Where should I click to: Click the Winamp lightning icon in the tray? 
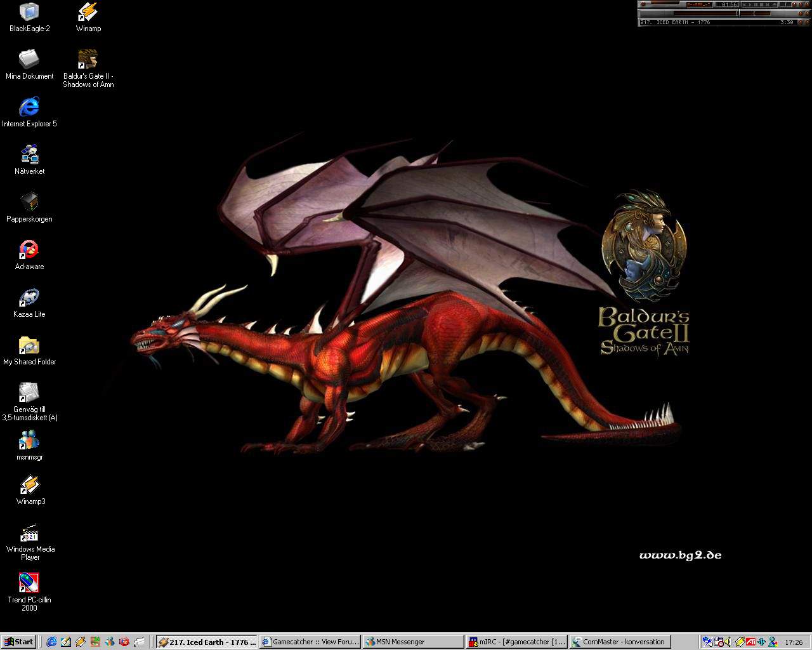[x=740, y=642]
